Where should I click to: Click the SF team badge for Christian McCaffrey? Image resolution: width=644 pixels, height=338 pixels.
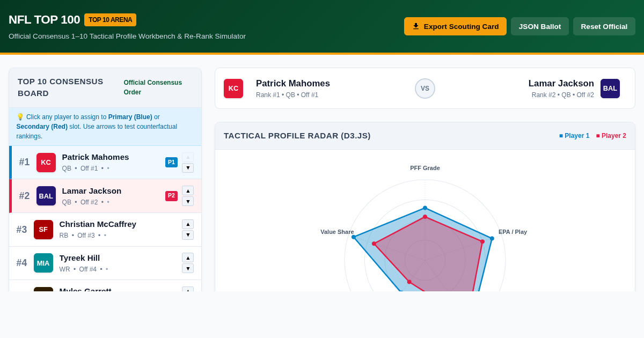(43, 230)
